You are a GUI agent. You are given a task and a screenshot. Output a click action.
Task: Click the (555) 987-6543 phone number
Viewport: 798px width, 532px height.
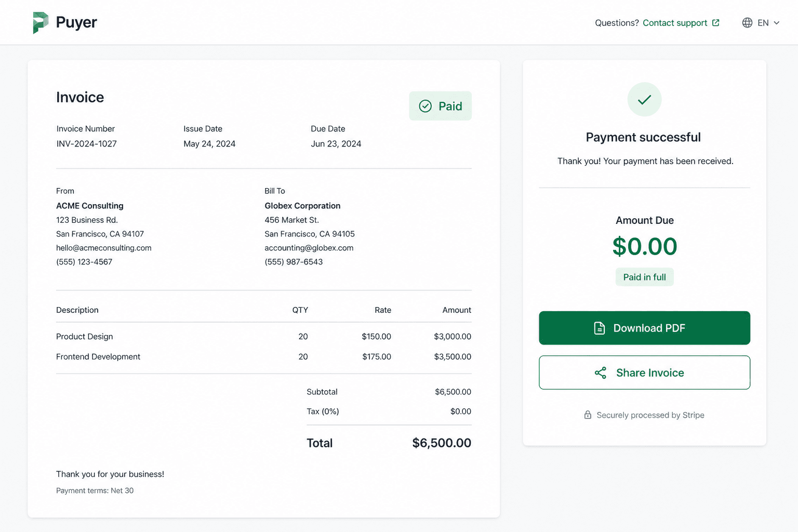coord(294,262)
